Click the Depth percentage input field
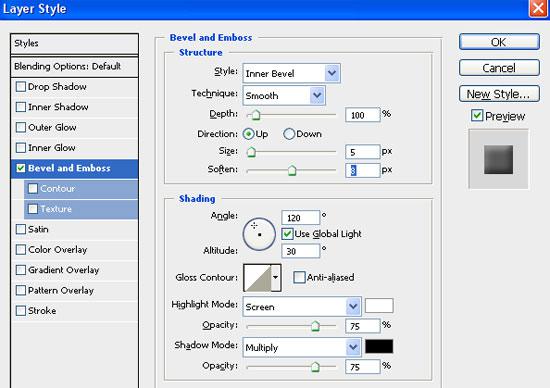 363,115
